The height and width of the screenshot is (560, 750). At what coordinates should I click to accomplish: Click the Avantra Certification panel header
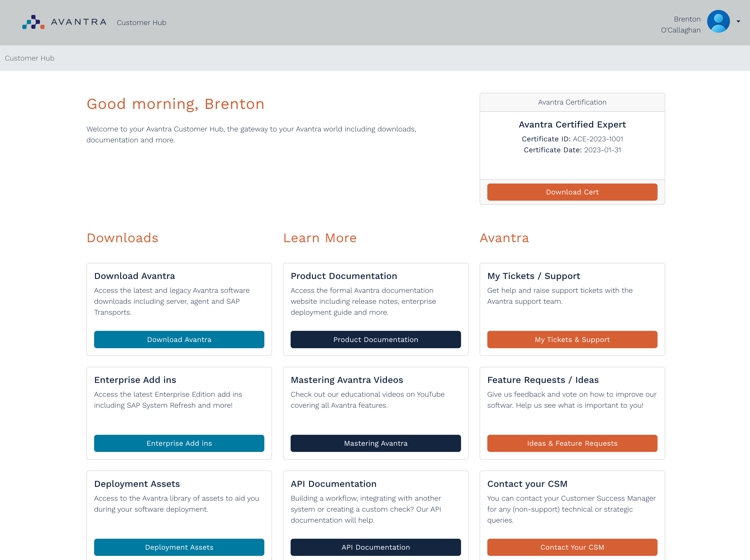click(x=572, y=102)
